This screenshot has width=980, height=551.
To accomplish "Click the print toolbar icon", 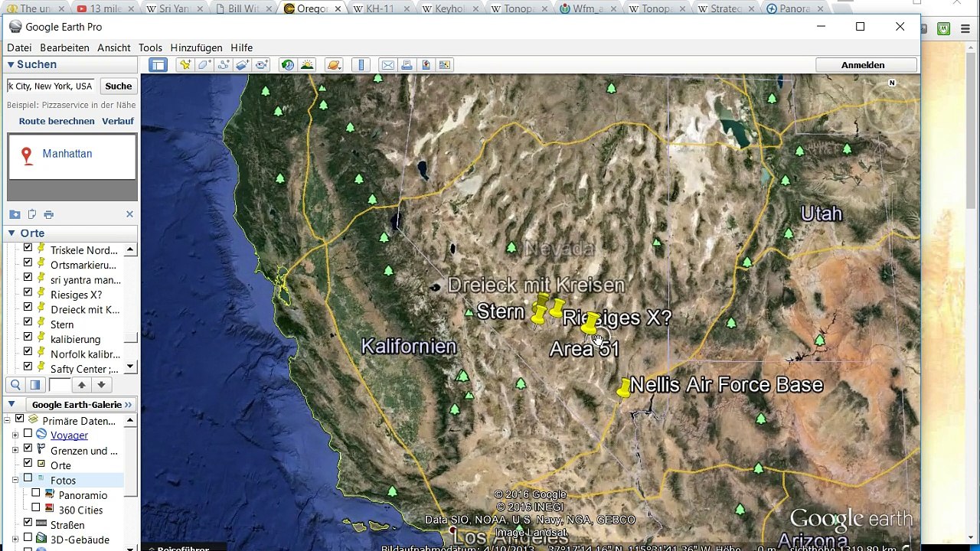I will point(407,65).
